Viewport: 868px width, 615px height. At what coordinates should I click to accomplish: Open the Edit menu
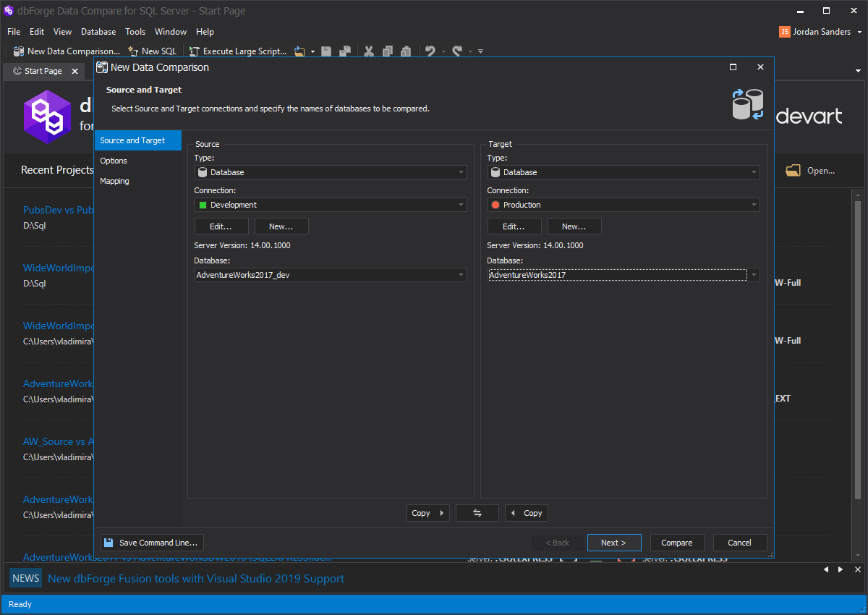(37, 32)
